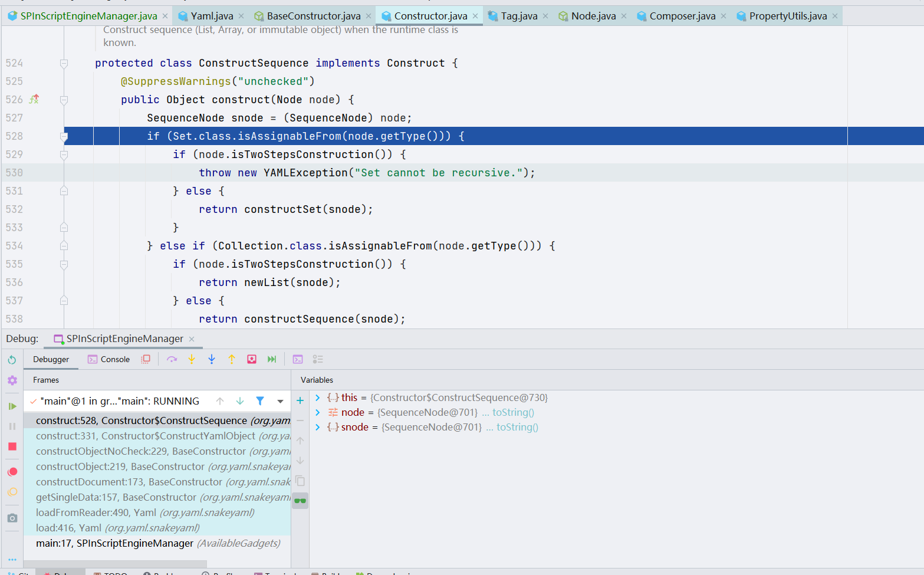This screenshot has width=924, height=575.
Task: Click the Step Out up-arrow icon
Action: coord(232,359)
